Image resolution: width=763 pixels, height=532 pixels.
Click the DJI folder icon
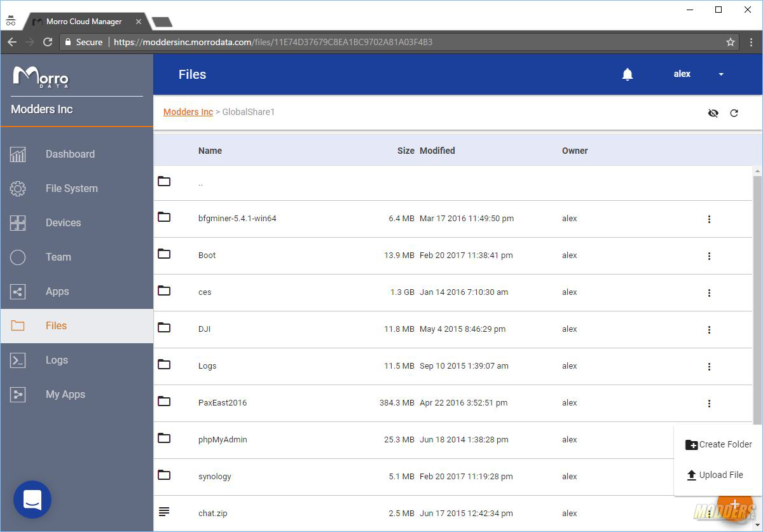[x=164, y=328]
